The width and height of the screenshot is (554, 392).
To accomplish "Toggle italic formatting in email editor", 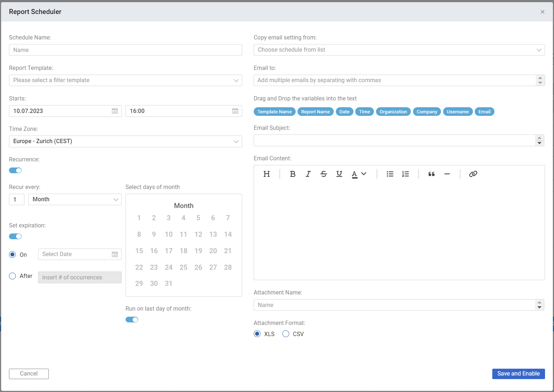I will (x=308, y=174).
